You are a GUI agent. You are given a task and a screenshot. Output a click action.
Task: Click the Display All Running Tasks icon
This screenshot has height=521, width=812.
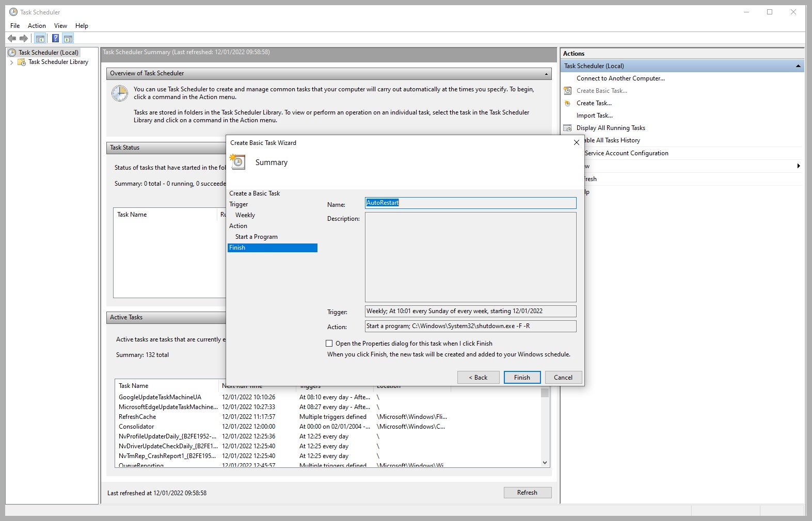point(568,128)
